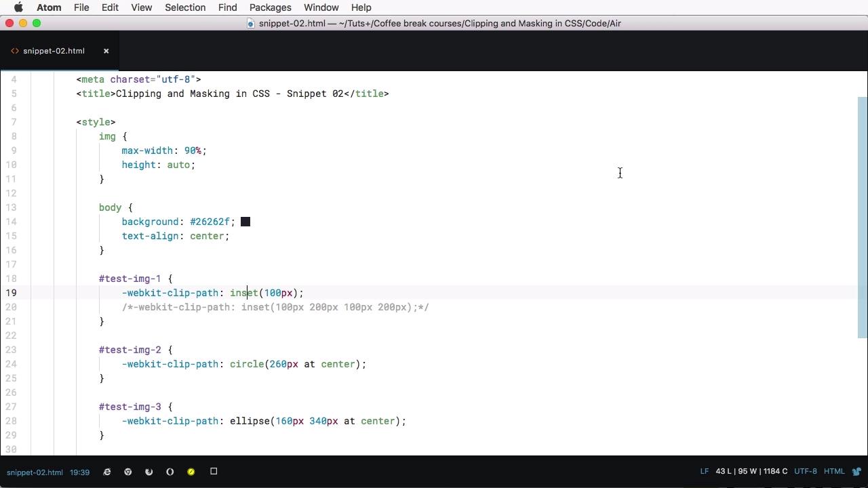This screenshot has width=868, height=488.
Task: Click the squirrel update icon in status bar
Action: 857,472
